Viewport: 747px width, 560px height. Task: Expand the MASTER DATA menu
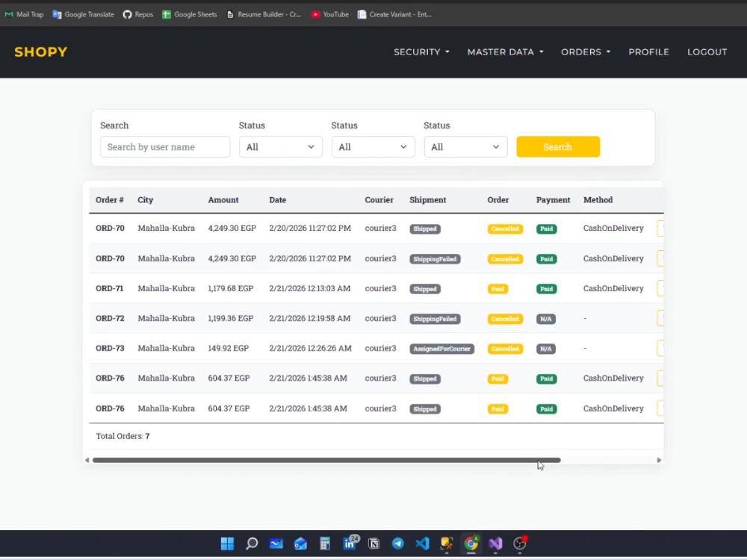(x=505, y=52)
